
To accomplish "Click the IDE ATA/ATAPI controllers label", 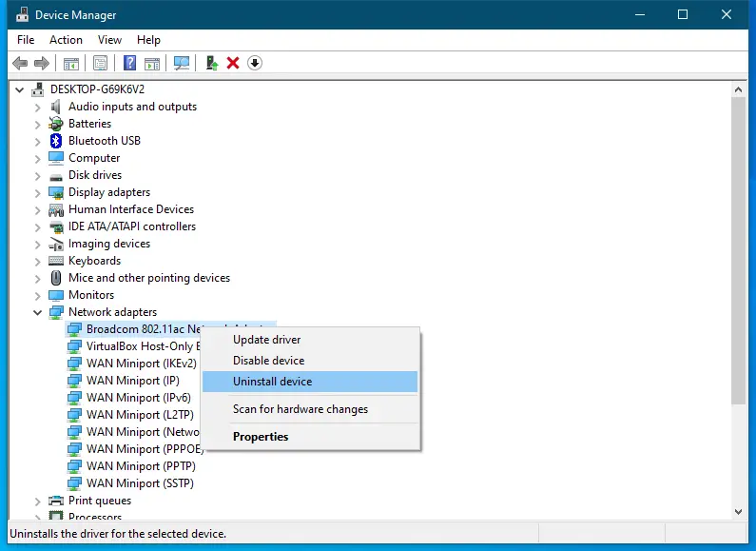I will point(132,226).
